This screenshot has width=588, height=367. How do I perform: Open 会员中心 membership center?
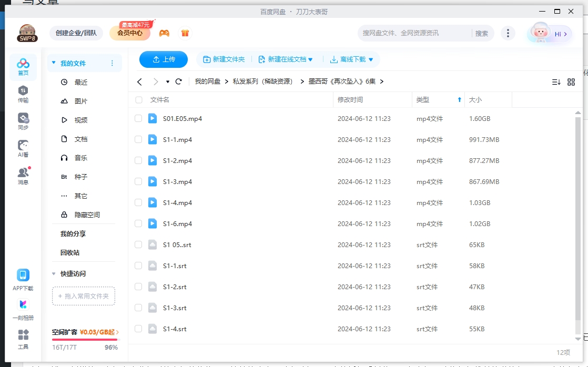tap(130, 33)
